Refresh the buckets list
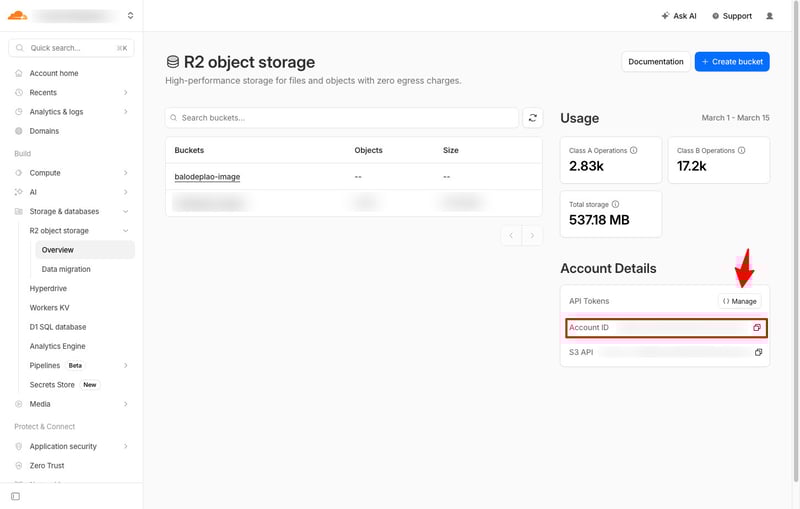 pyautogui.click(x=534, y=118)
